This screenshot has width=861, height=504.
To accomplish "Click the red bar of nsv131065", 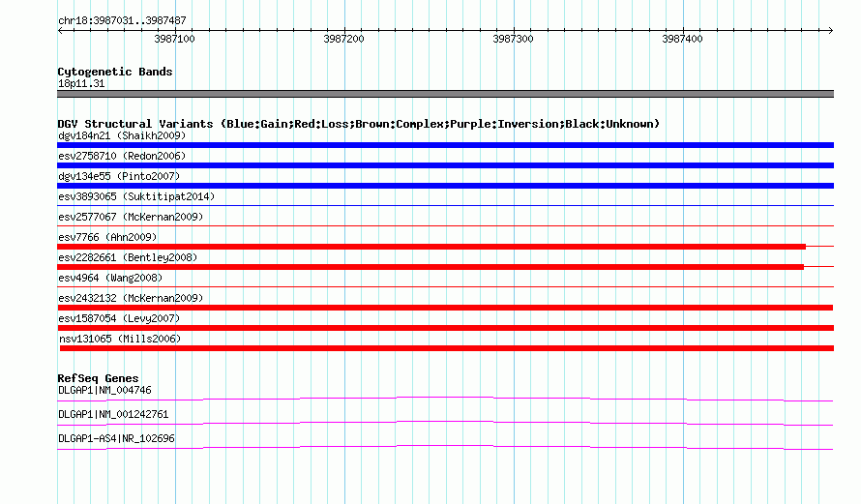I will click(447, 348).
